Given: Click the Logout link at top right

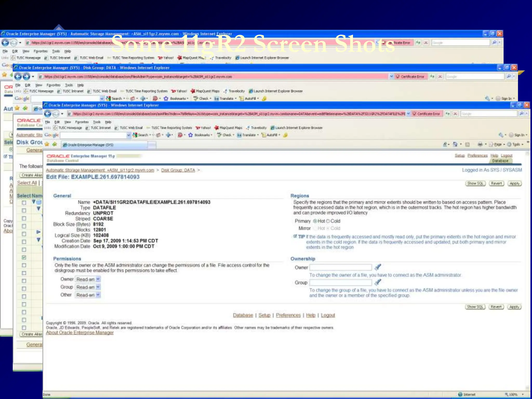Looking at the screenshot, I should pos(507,155).
